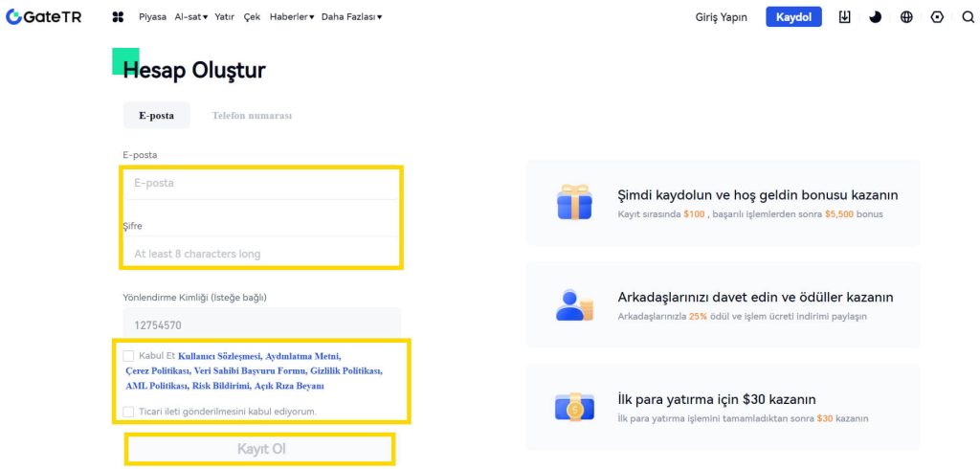Click the GateTR logo
980x469 pixels.
(x=44, y=17)
